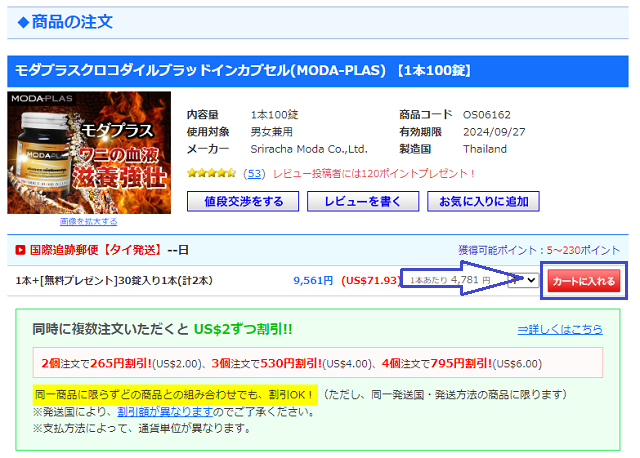
Task: Click the 3個注文で530円割引! text
Action: tap(267, 363)
